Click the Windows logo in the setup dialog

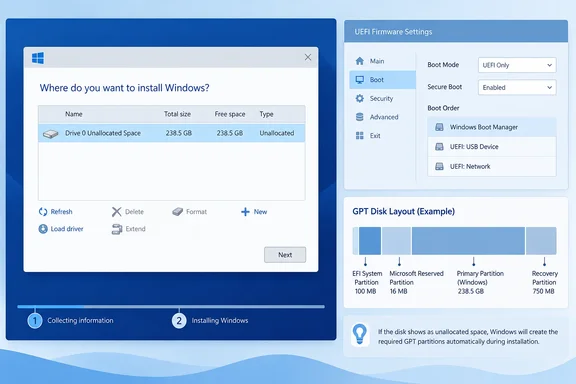tap(38, 58)
